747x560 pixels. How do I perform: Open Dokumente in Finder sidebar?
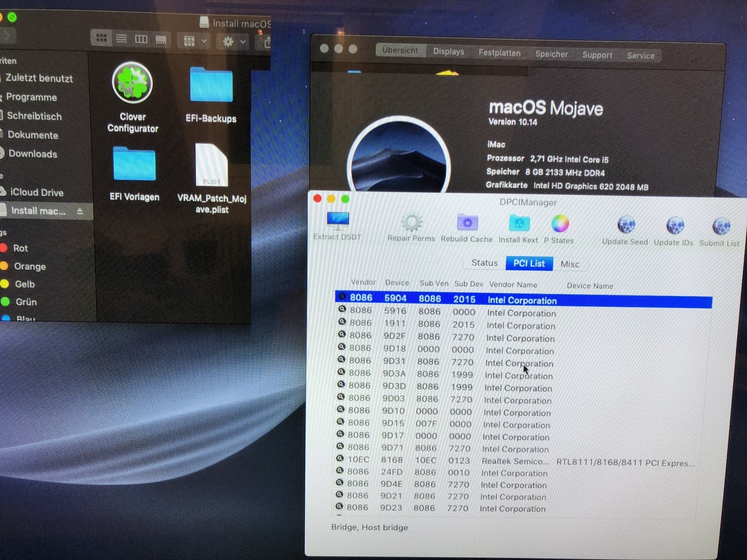point(33,135)
